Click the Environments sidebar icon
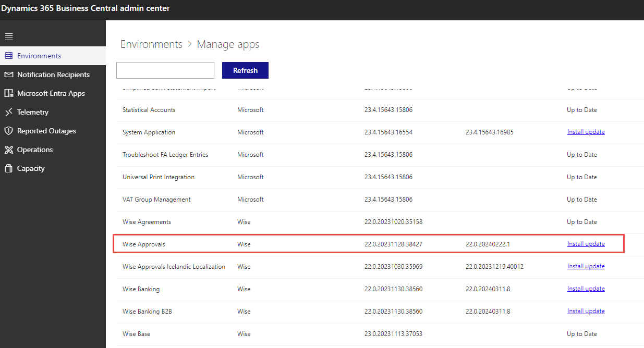 [8, 56]
